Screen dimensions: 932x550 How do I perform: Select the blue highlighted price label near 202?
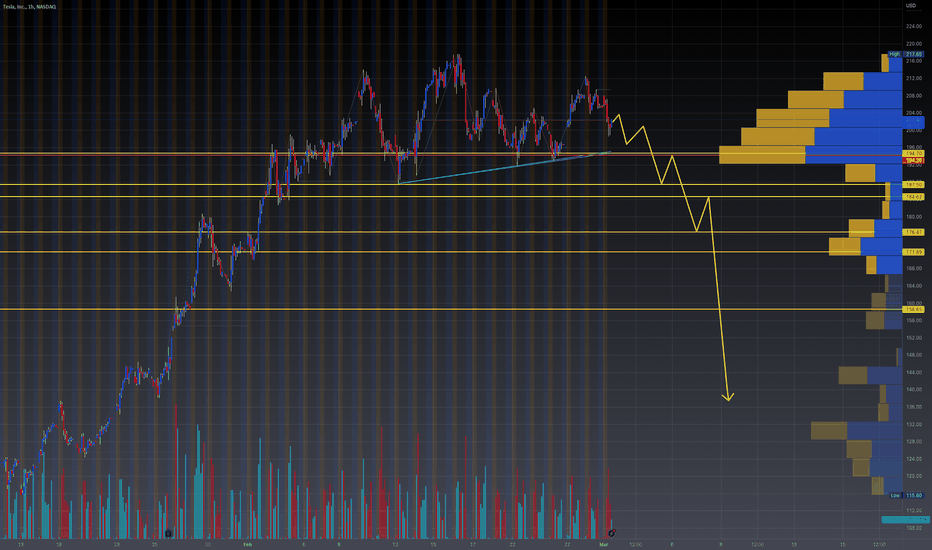[x=913, y=121]
